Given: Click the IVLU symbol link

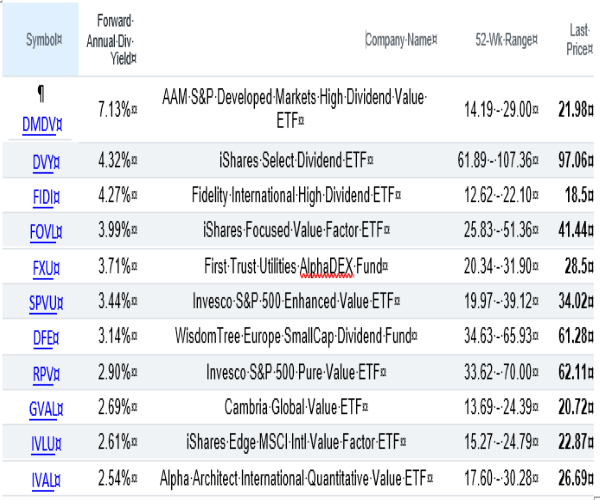Looking at the screenshot, I should click(x=39, y=443).
